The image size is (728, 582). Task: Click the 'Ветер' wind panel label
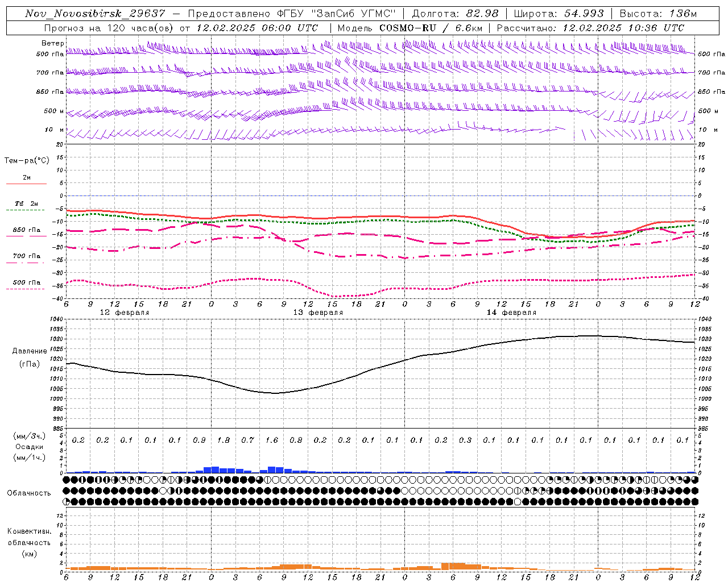coord(53,43)
